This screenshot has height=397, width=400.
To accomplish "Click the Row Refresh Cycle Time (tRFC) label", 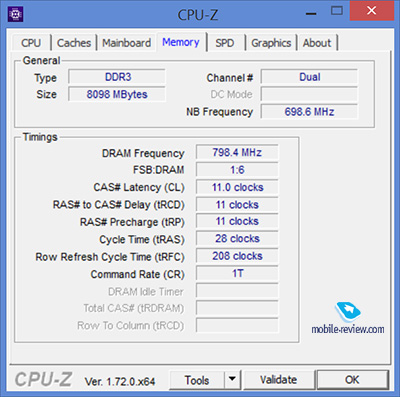I will 110,257.
